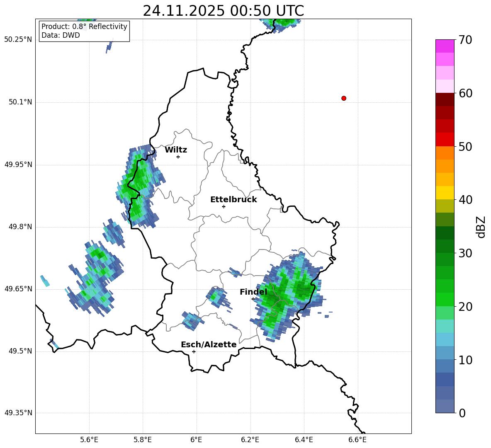491x448 pixels.
Task: Click the magenta swatch at top of colorbar
Action: pyautogui.click(x=445, y=46)
